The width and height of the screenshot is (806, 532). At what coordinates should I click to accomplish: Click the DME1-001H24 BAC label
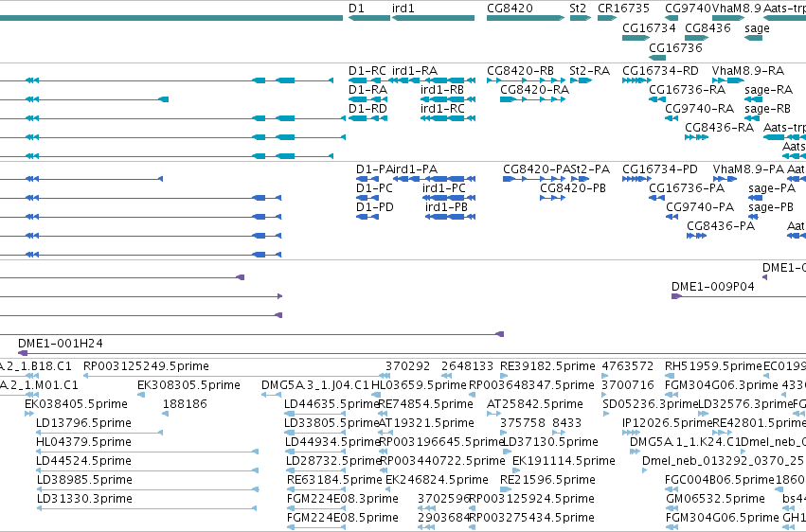[x=60, y=344]
